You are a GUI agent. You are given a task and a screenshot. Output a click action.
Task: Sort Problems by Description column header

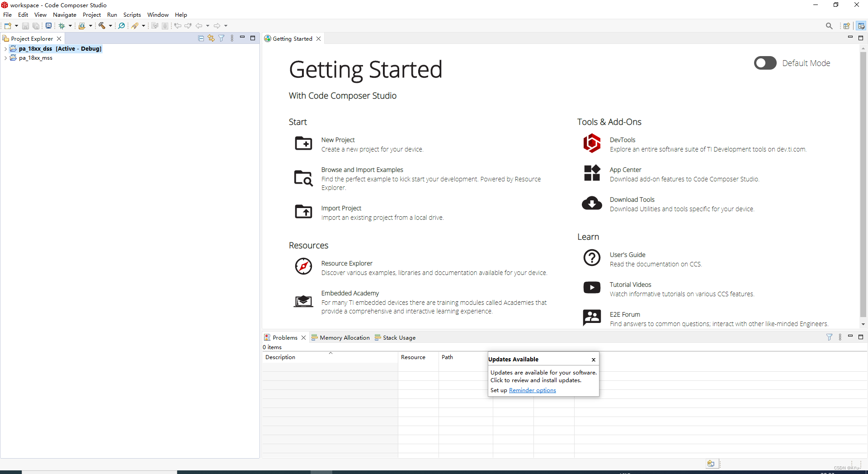(x=330, y=357)
